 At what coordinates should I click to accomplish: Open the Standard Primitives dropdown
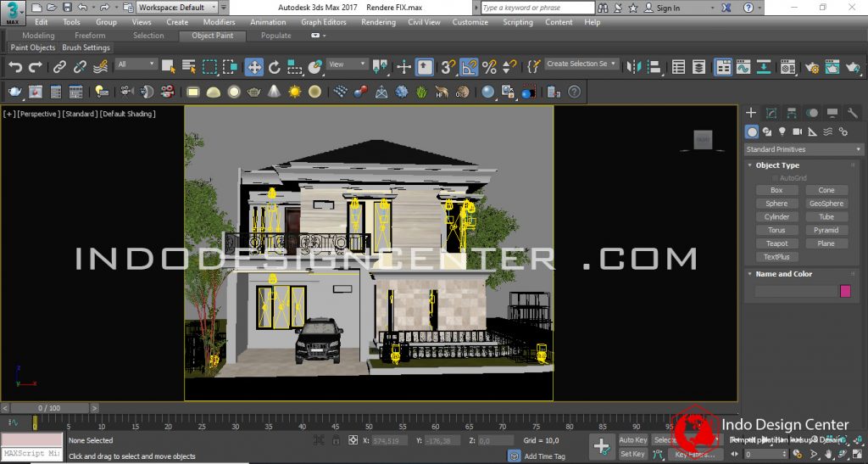[x=804, y=149]
